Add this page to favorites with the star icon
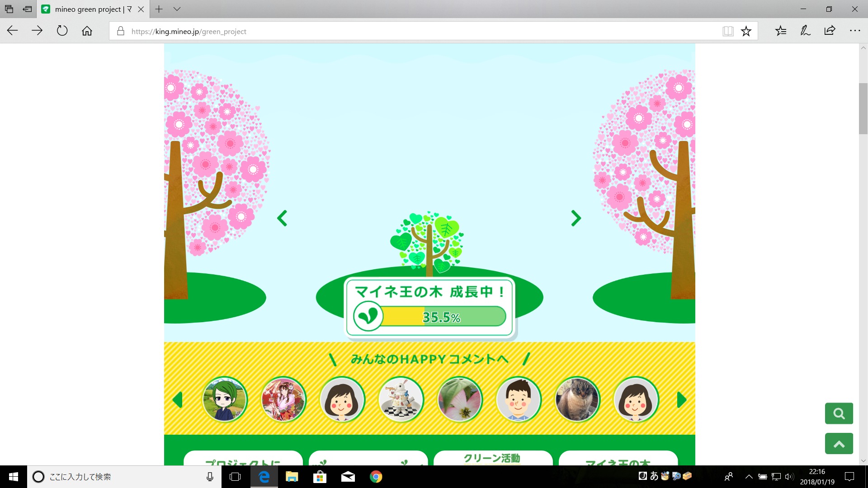Viewport: 868px width, 488px height. 746,31
